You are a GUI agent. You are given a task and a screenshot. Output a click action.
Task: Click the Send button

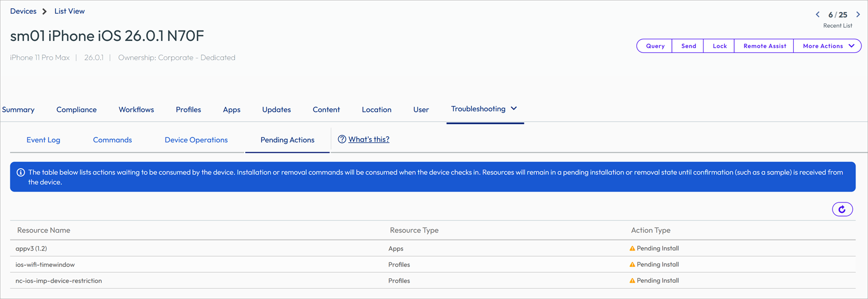[688, 46]
